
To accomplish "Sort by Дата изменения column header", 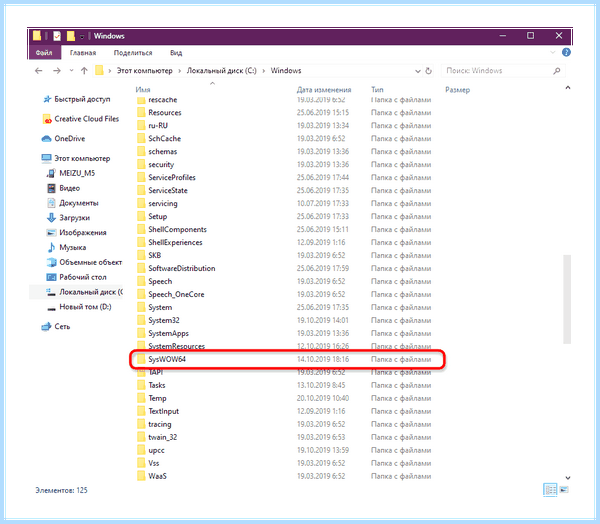I will pyautogui.click(x=324, y=90).
